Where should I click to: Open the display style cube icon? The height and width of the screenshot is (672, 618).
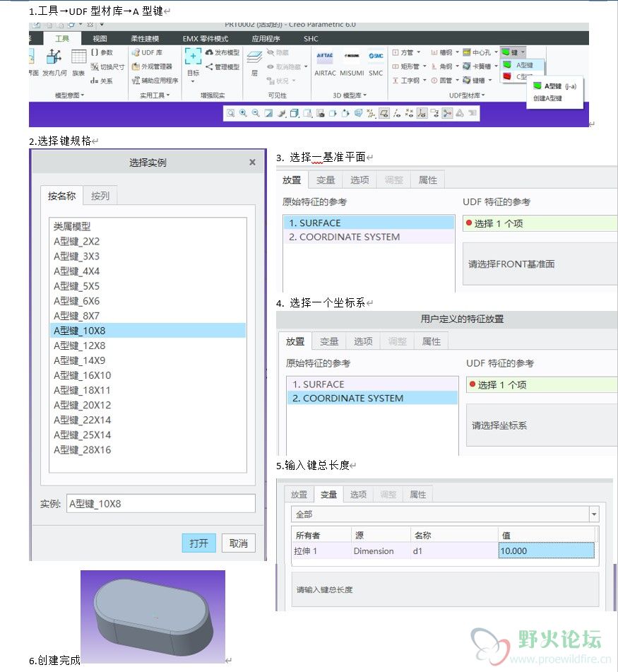point(295,113)
